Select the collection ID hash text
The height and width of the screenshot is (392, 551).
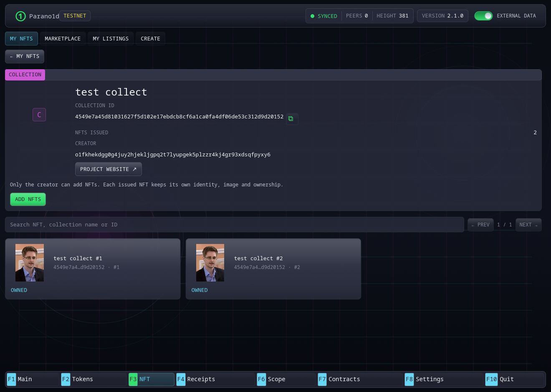179,117
